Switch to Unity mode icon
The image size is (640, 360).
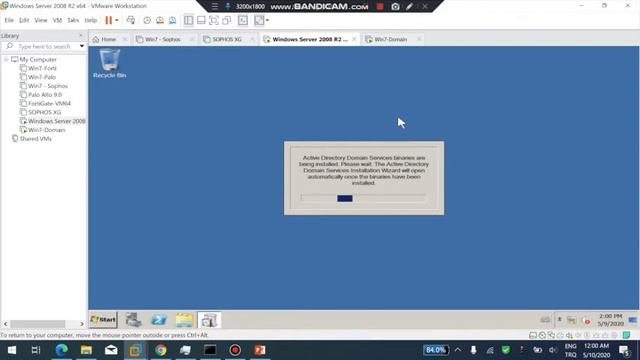[227, 20]
